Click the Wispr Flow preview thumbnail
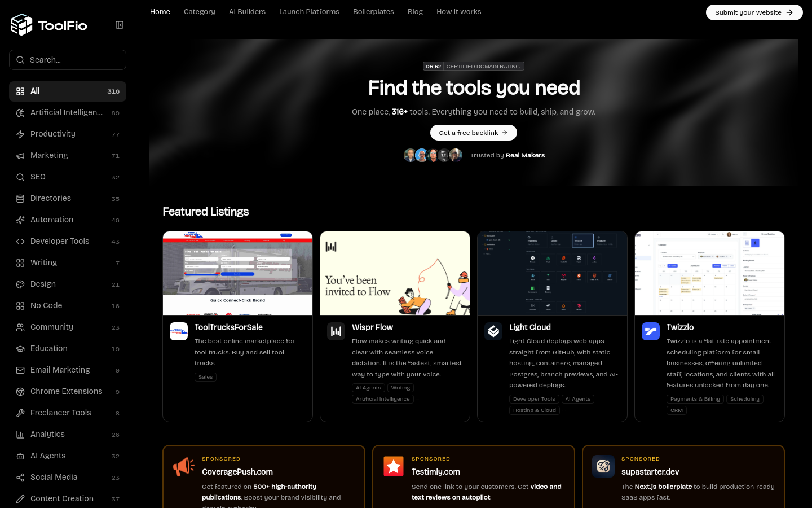Image resolution: width=812 pixels, height=508 pixels. tap(395, 273)
